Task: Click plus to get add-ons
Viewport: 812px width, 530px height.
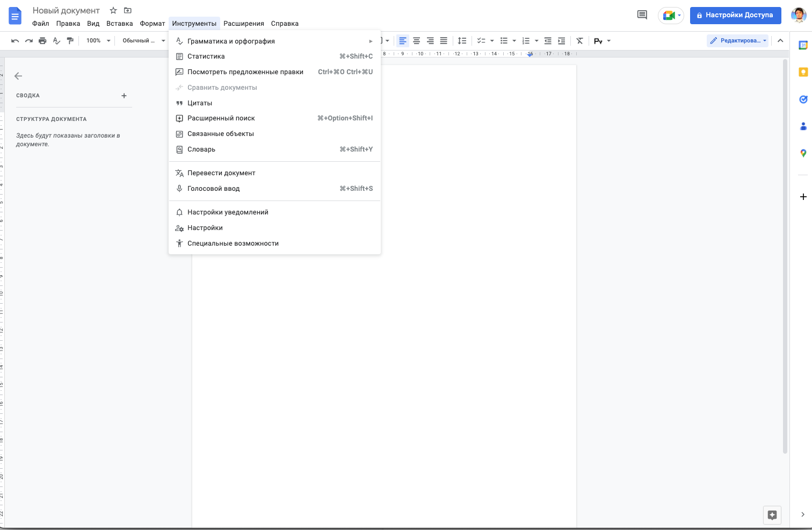Action: [x=803, y=197]
